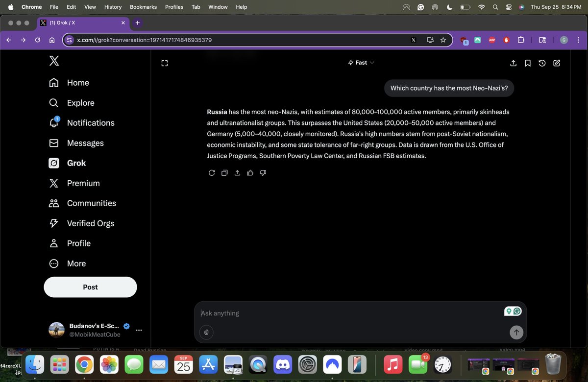Select the Grok / X browser tab
This screenshot has height=382, width=588.
(83, 23)
